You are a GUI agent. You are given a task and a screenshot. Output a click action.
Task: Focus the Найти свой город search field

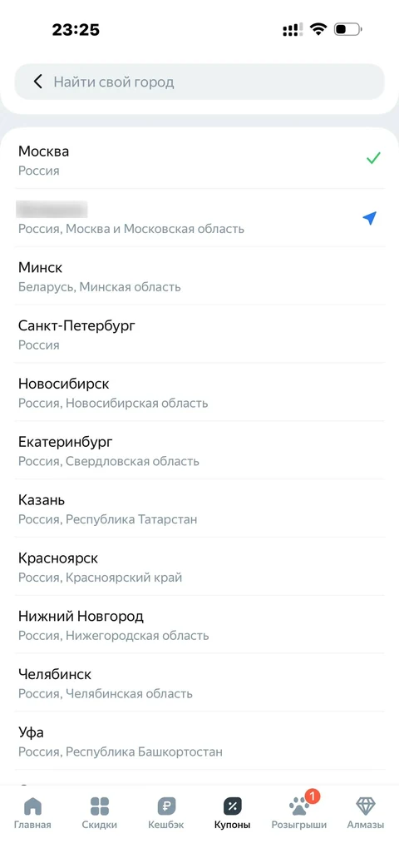click(199, 82)
